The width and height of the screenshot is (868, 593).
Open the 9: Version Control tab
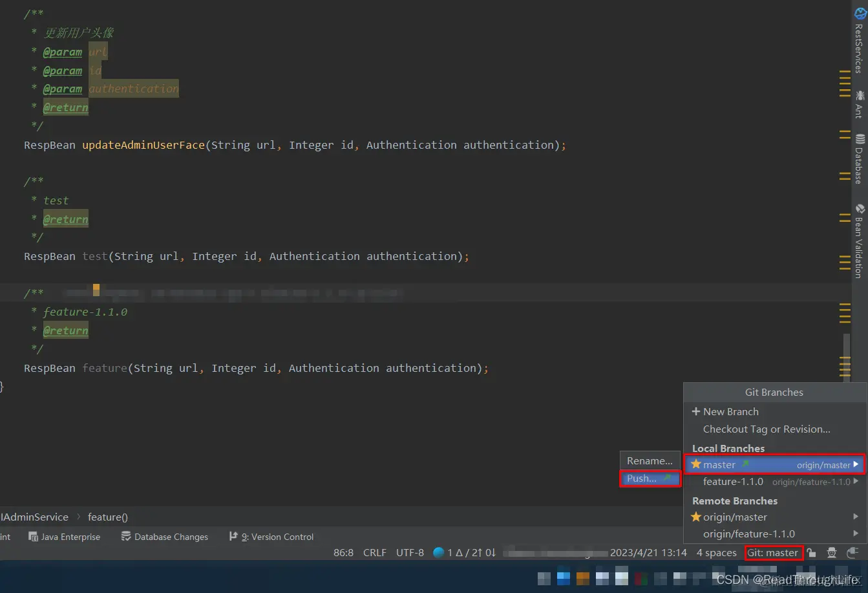271,537
